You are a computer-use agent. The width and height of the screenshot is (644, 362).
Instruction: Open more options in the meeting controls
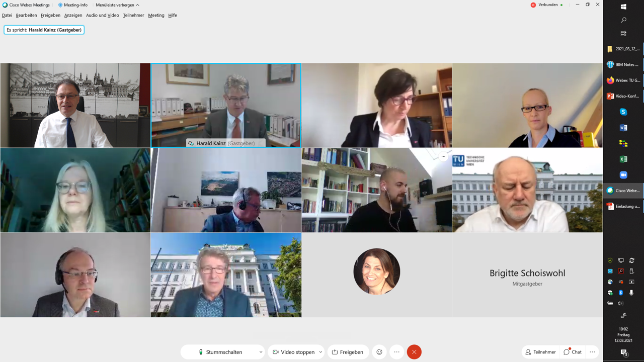[x=396, y=352]
